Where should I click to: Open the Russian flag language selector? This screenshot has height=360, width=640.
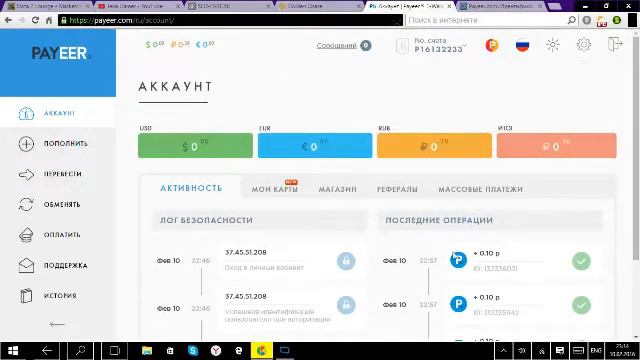click(522, 45)
